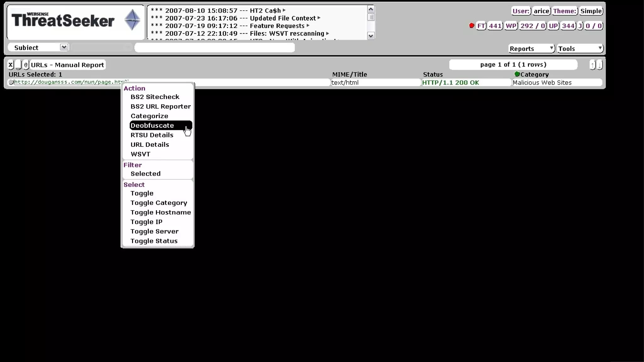Viewport: 644px width, 362px height.
Task: Click the green dot beside Category header
Action: click(517, 74)
